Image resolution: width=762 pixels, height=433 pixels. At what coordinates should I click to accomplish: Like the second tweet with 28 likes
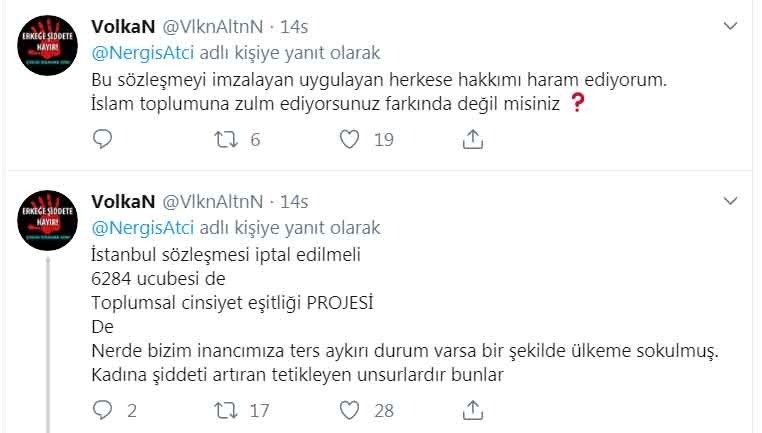[x=349, y=409]
